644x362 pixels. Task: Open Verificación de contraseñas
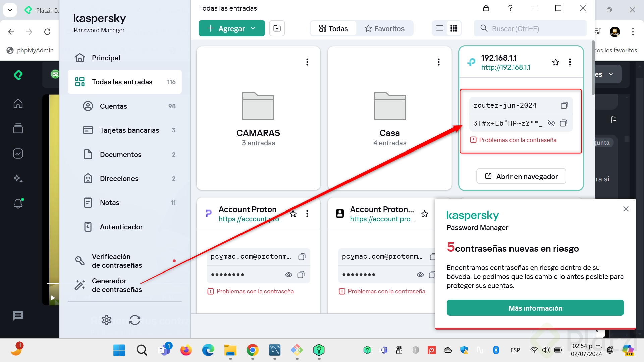[x=125, y=261]
